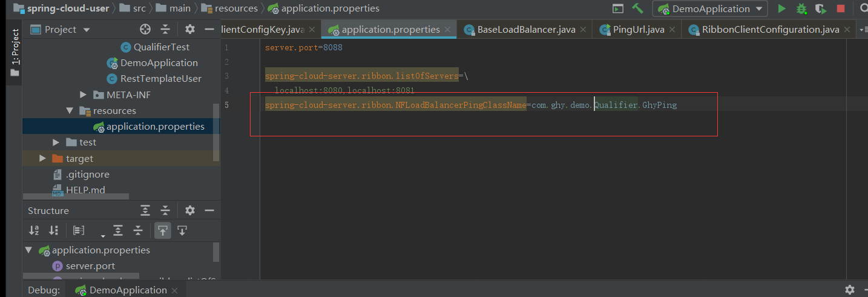Open Project panel settings gear

[x=190, y=29]
